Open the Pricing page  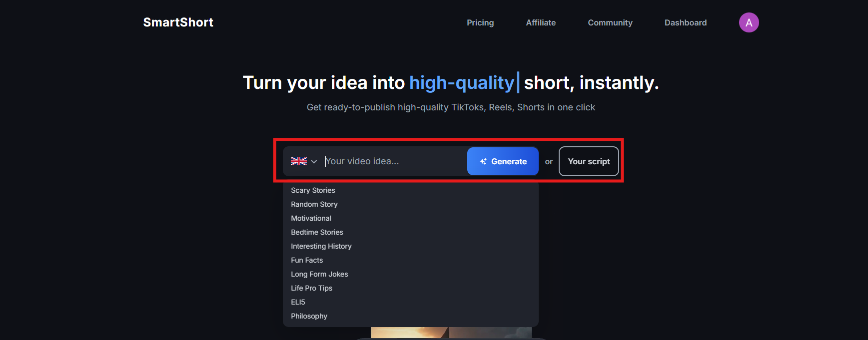click(480, 22)
